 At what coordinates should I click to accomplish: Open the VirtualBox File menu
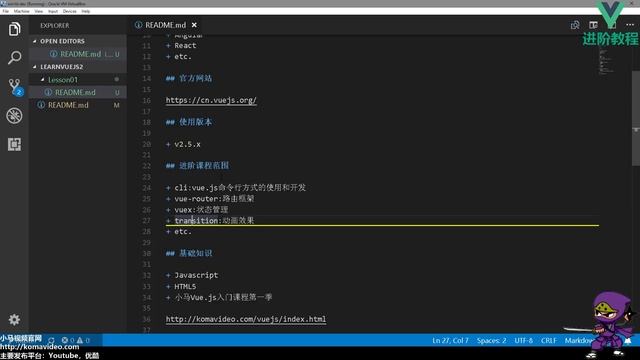6,11
